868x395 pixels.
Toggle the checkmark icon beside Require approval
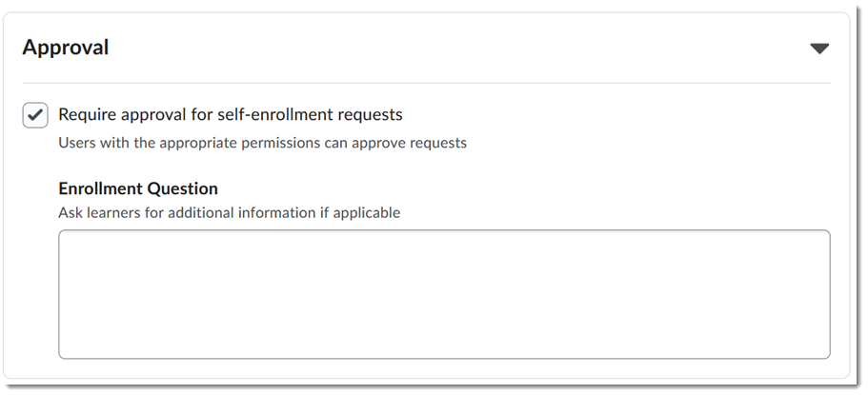[x=35, y=115]
